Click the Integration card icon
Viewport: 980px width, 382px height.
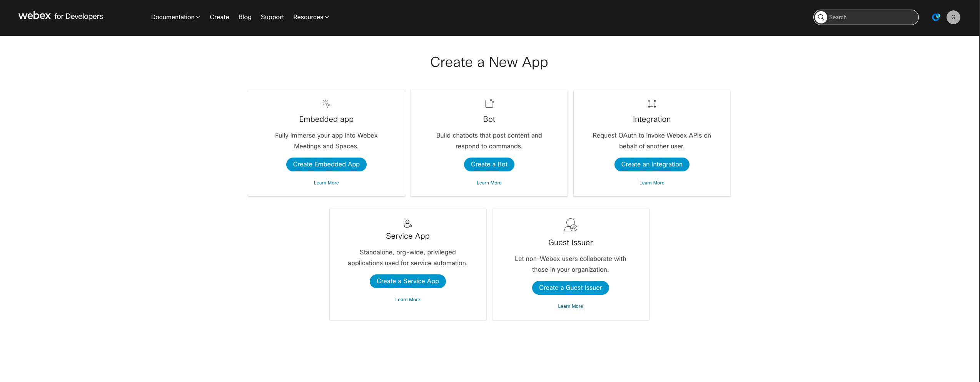click(x=652, y=104)
